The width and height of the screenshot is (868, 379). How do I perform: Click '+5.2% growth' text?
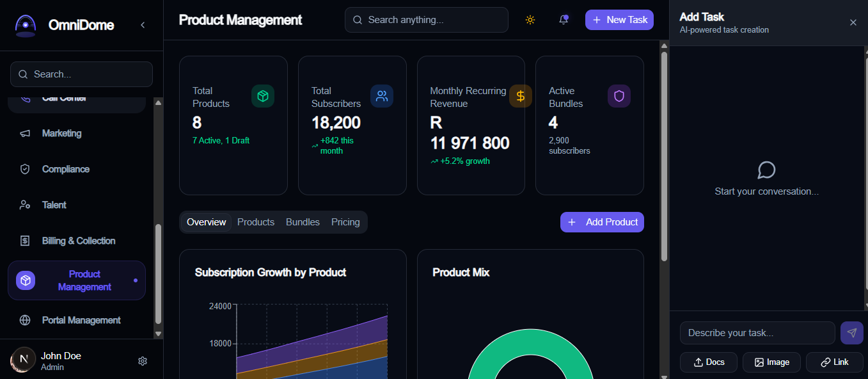click(x=465, y=161)
